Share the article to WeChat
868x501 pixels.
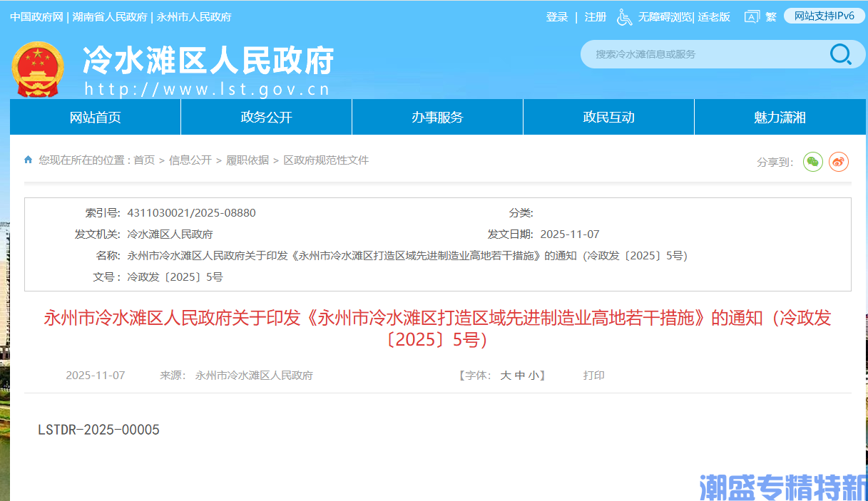(x=812, y=162)
